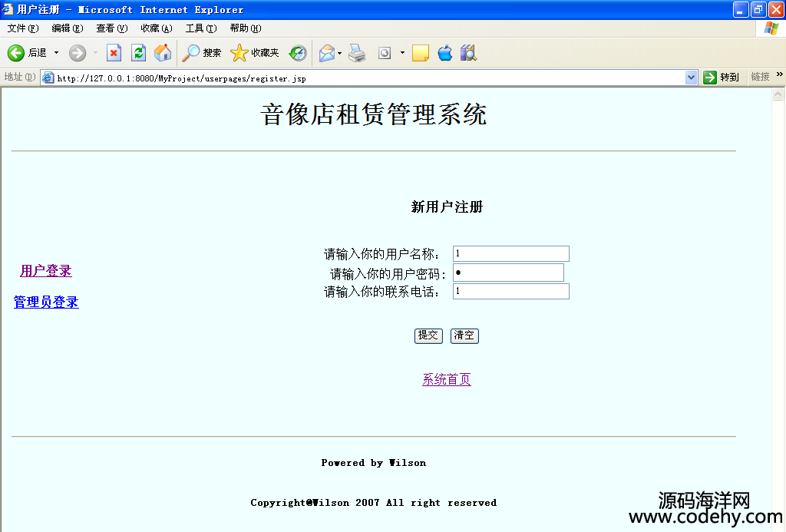Image resolution: width=786 pixels, height=532 pixels.
Task: Click the research books icon in toolbar
Action: [468, 53]
